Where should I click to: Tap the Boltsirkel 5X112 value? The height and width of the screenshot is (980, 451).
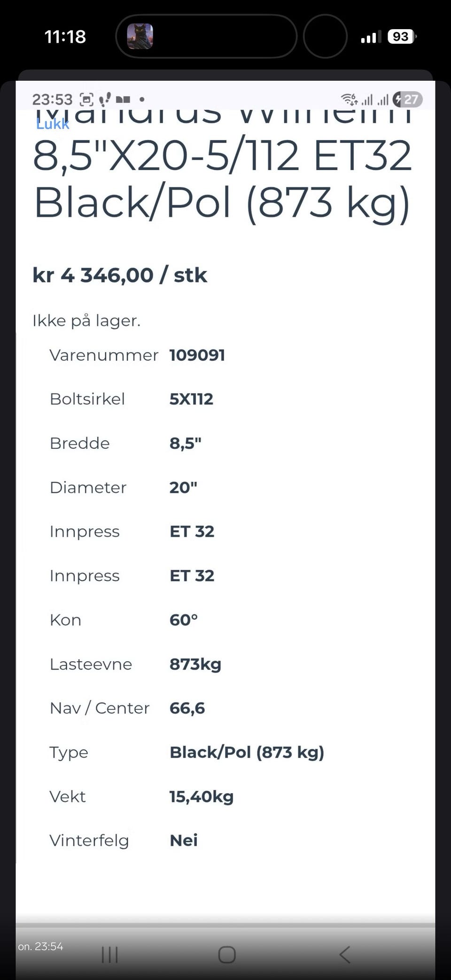click(191, 399)
